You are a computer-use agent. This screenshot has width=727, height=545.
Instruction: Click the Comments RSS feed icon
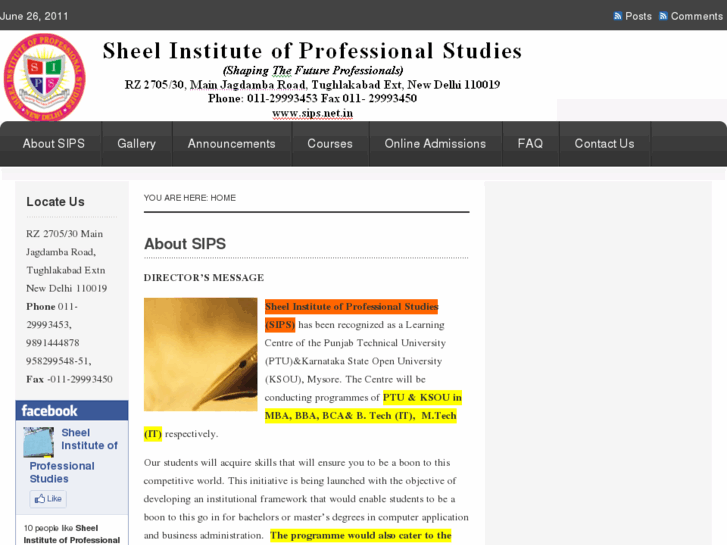(x=663, y=16)
